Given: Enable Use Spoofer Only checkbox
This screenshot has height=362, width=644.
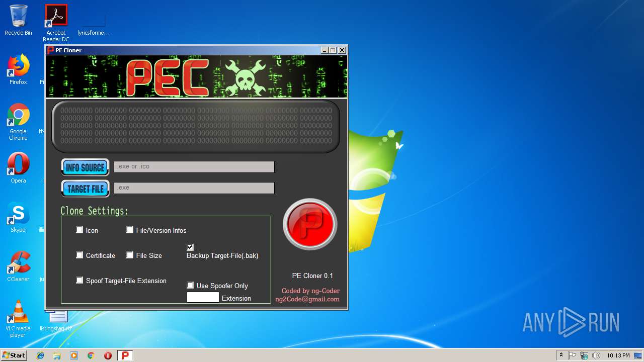Looking at the screenshot, I should [190, 285].
